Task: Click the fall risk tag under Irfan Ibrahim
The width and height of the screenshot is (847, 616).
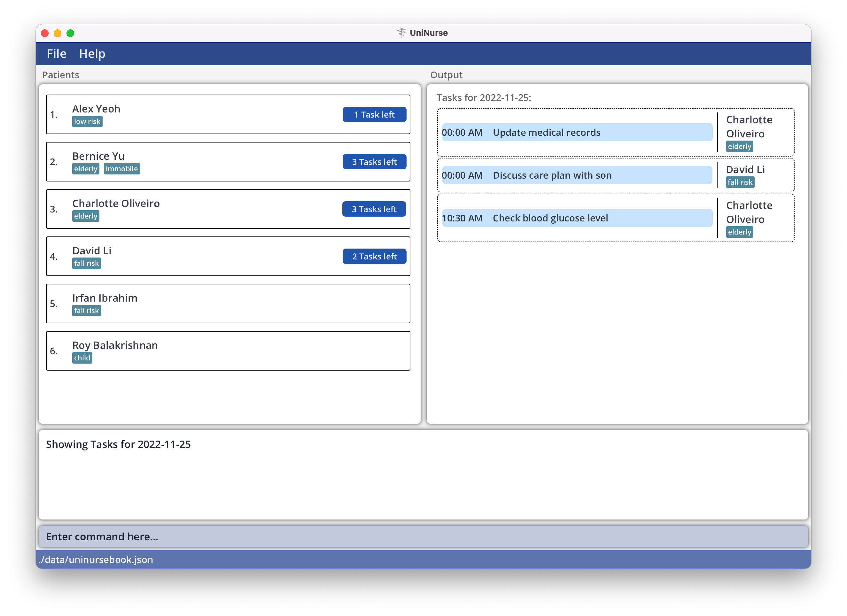Action: click(x=86, y=311)
